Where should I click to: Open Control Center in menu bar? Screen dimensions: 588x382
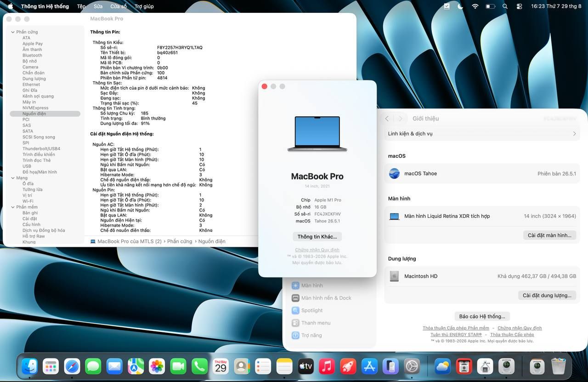[x=520, y=6]
